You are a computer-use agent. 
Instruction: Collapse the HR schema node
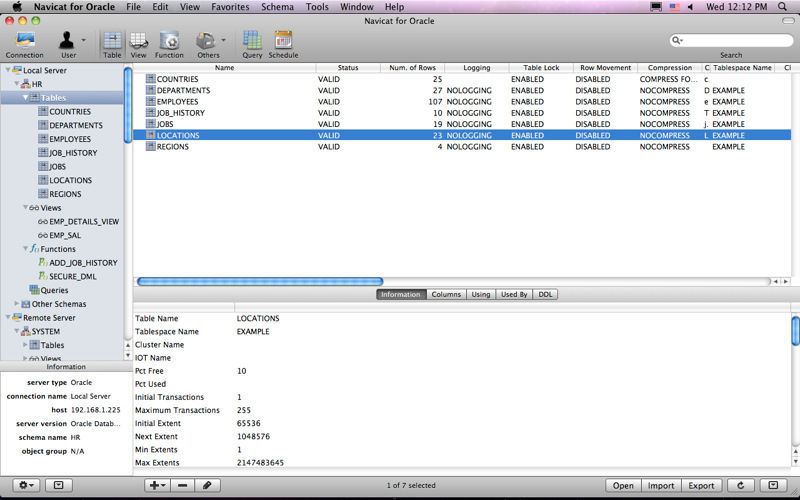pyautogui.click(x=16, y=84)
